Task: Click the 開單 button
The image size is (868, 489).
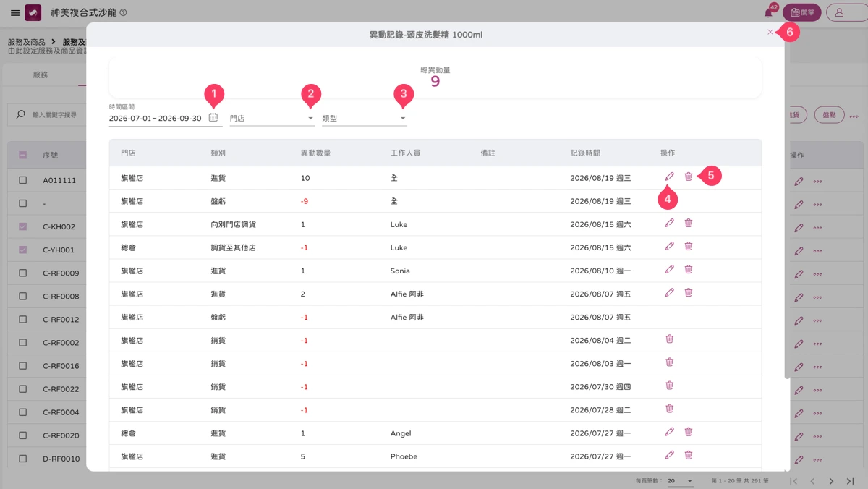Action: tap(802, 12)
